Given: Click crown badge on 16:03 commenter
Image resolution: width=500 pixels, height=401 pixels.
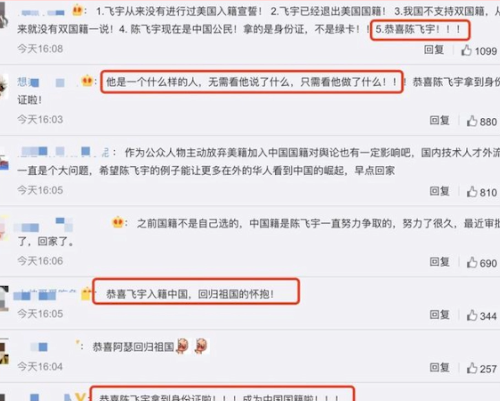Looking at the screenshot, I should point(87,81).
